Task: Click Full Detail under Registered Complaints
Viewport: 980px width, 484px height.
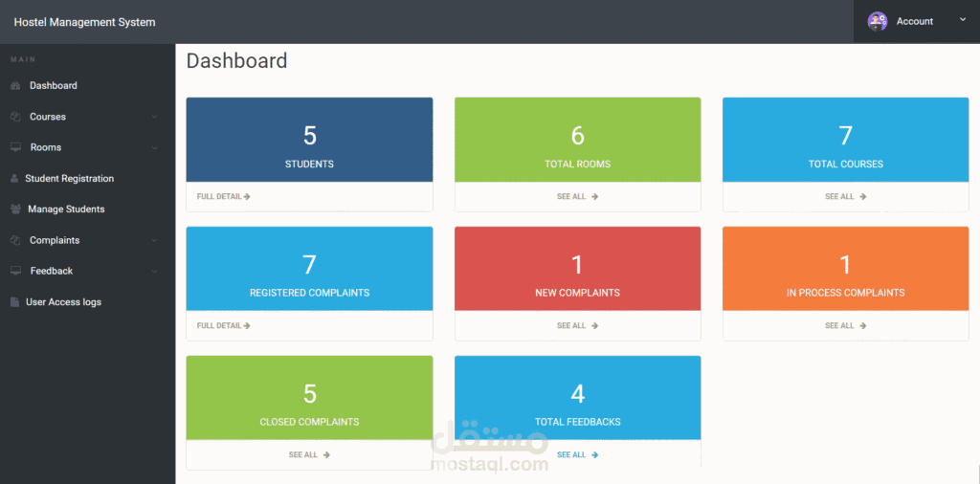Action: point(219,325)
